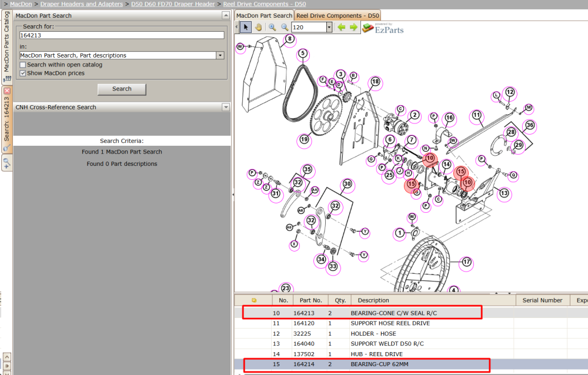
Task: Open the MacDon Parts Catalog side tab
Action: [6, 47]
